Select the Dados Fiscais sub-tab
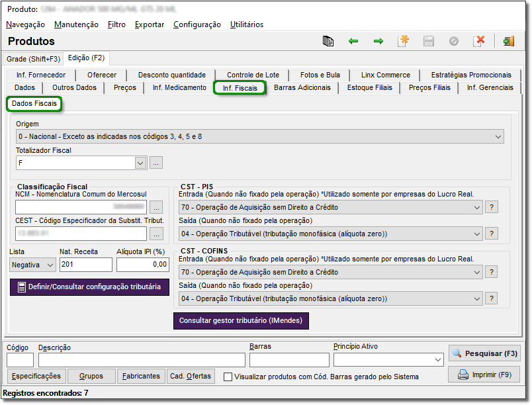Image resolution: width=532 pixels, height=405 pixels. [34, 103]
